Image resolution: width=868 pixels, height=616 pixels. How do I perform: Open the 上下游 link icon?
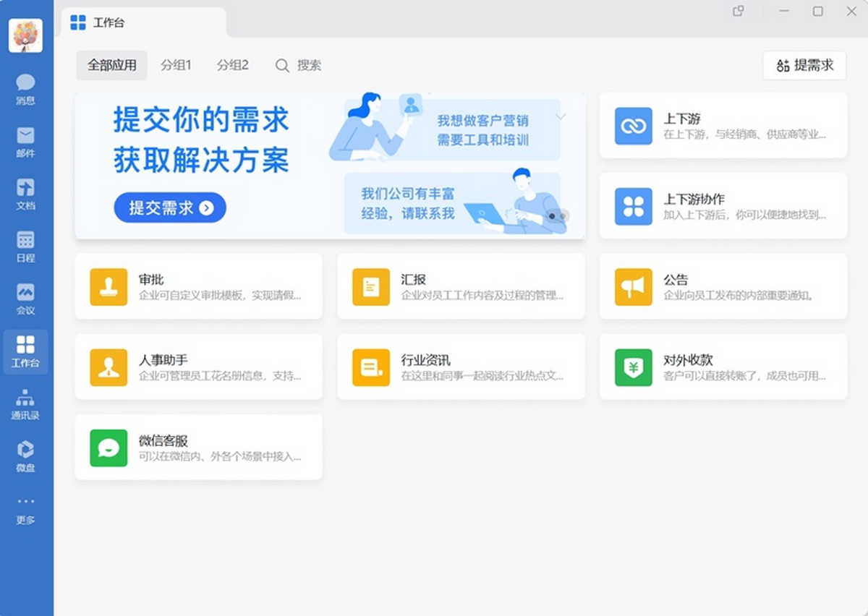point(633,126)
